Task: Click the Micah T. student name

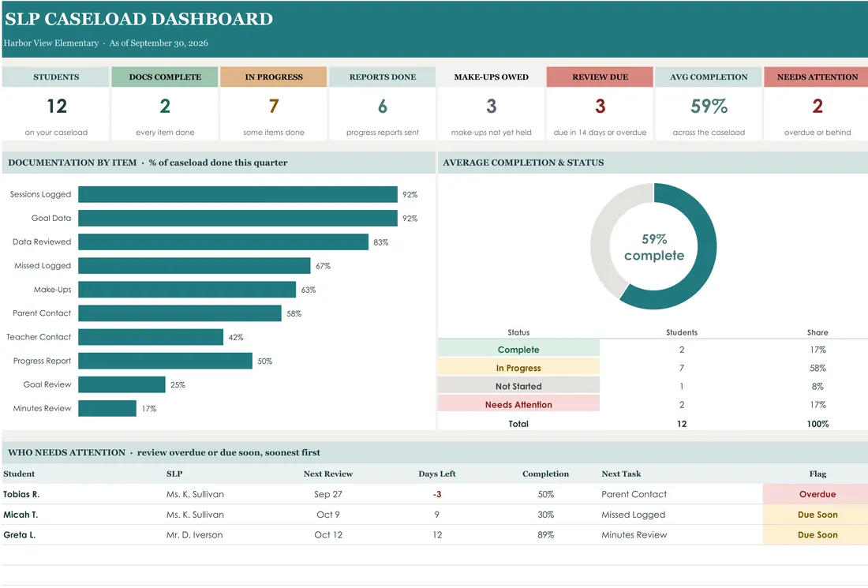Action: [21, 515]
